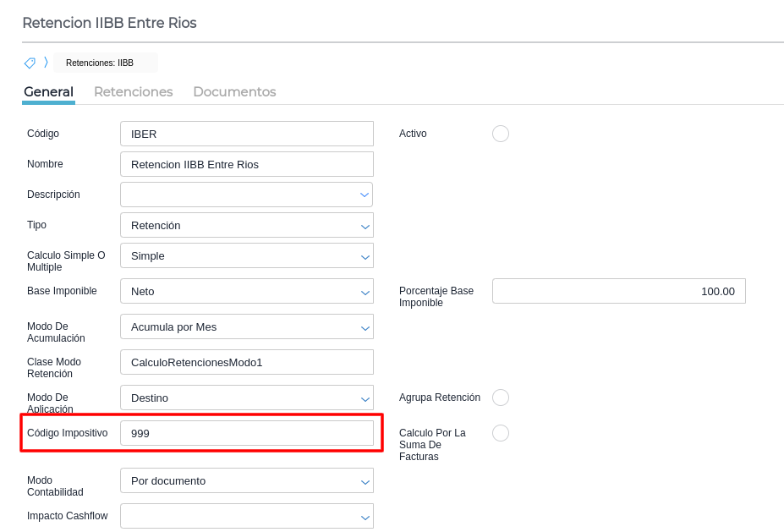
Task: Expand the Base Imponible dropdown
Action: [x=246, y=291]
